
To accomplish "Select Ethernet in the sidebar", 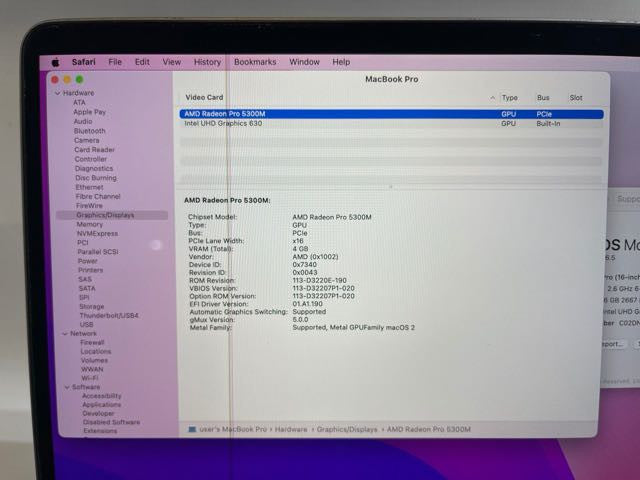I will coord(89,187).
